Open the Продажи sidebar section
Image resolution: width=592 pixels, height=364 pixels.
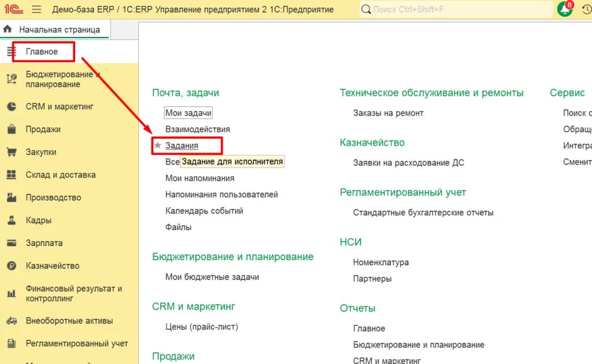click(43, 129)
